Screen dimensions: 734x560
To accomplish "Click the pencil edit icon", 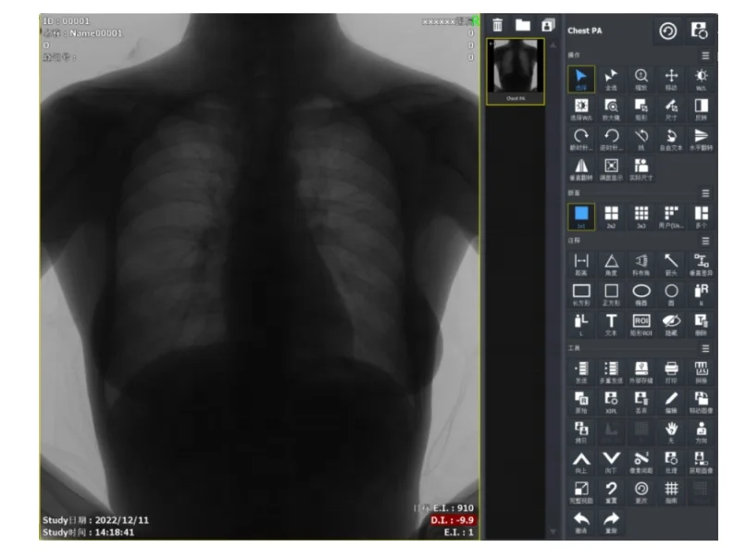I will (671, 402).
